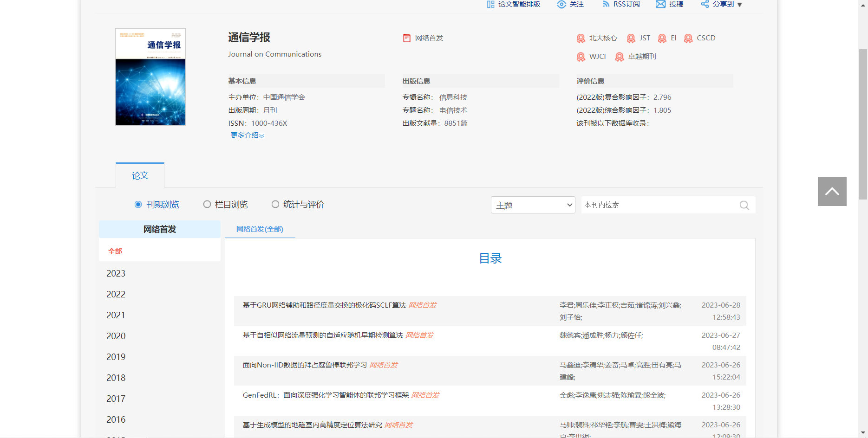Open the GenFedRL federated learning article

coord(326,395)
